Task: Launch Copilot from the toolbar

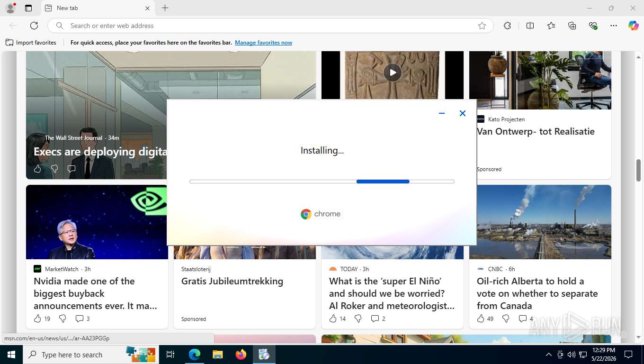Action: (x=634, y=26)
